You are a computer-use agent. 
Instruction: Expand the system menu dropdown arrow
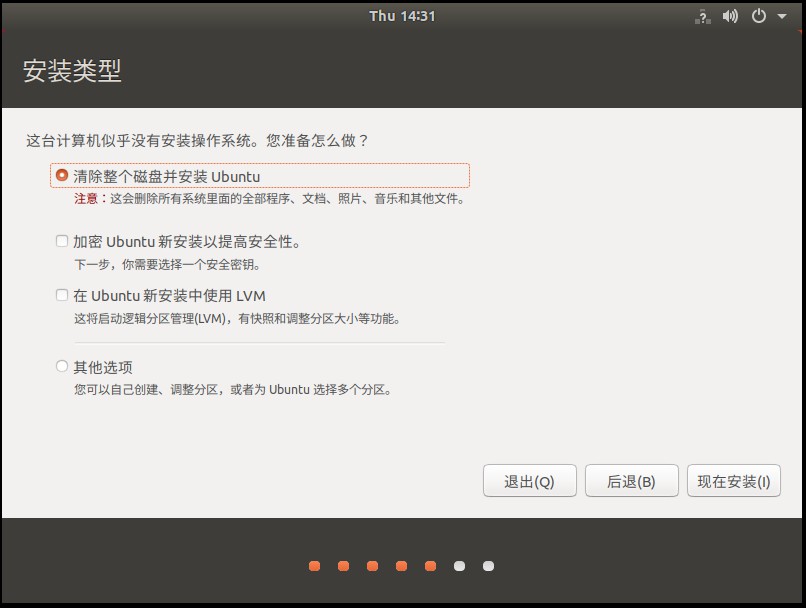coord(782,16)
